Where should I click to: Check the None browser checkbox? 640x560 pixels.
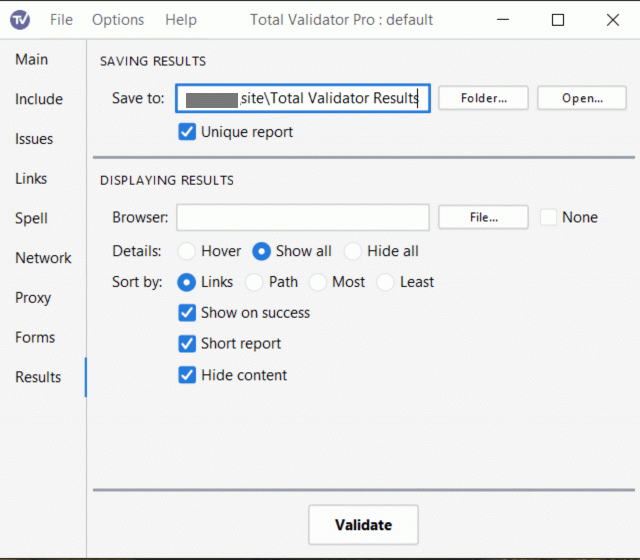pos(548,217)
